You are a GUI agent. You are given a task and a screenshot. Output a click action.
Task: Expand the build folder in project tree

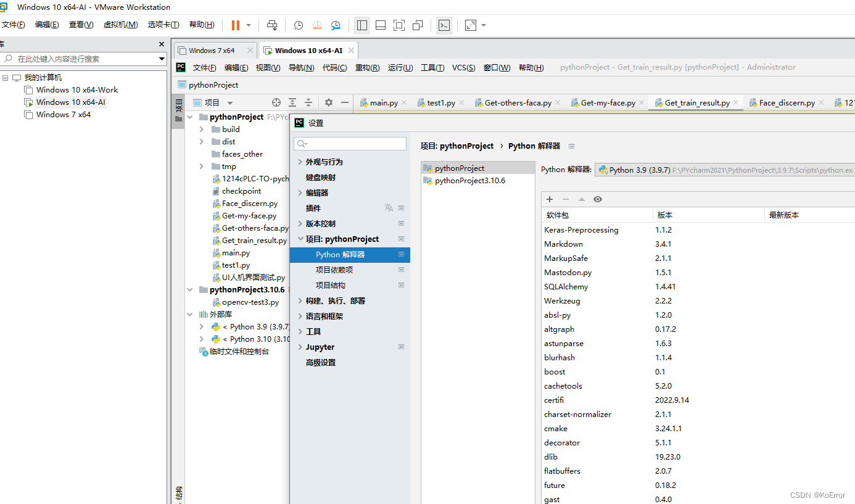[x=202, y=130]
